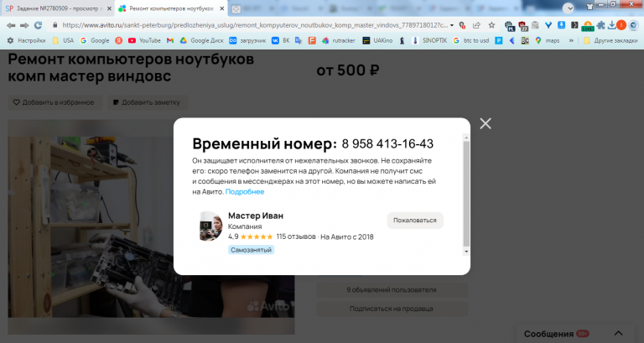Open the blue left-chevron bookmark icon

coord(512,40)
